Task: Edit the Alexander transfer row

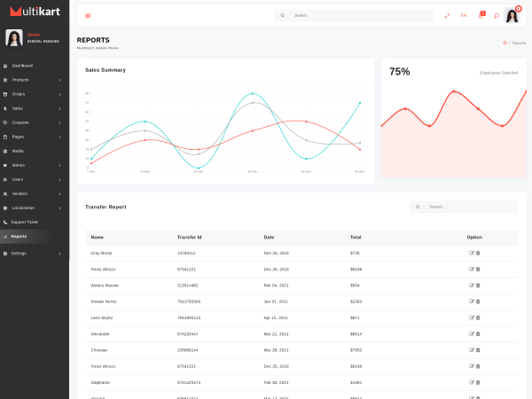Action: click(x=471, y=333)
